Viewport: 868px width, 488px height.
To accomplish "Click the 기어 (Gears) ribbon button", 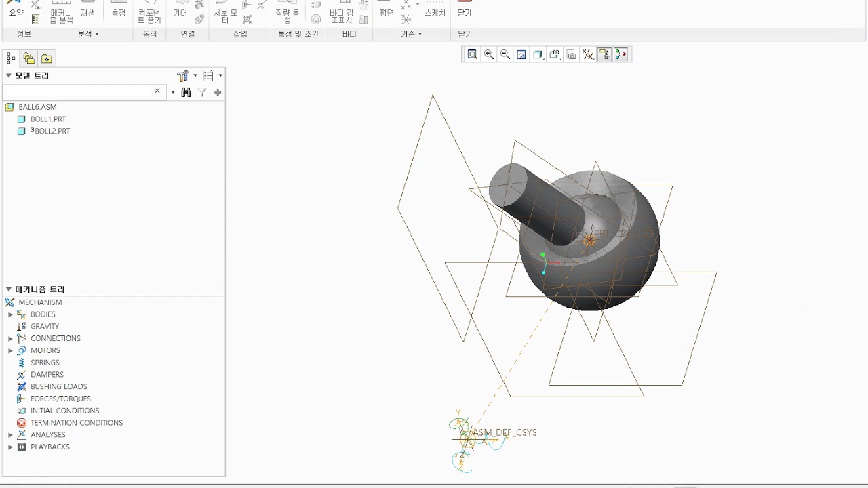I will 180,10.
